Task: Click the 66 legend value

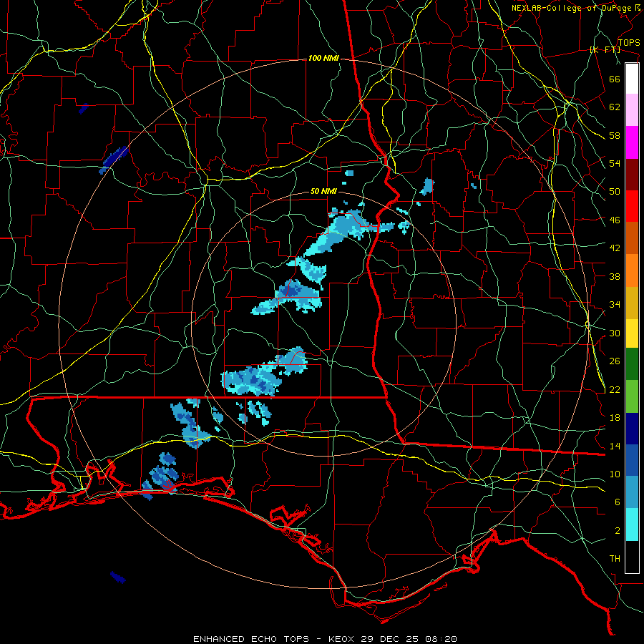Action: coord(615,79)
